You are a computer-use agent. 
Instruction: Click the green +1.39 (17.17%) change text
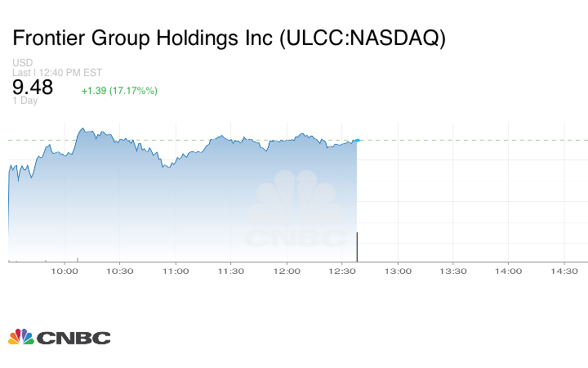(119, 90)
